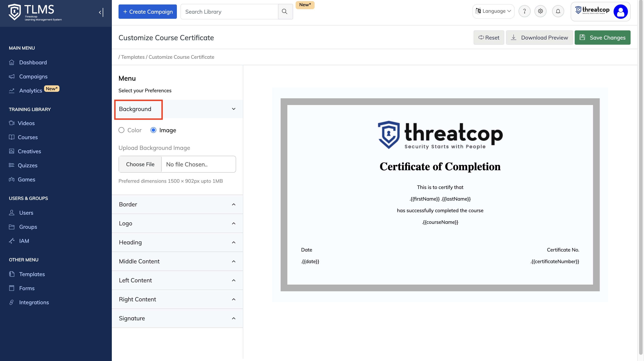Open settings with the gear icon
Screen dimensions: 644x361
point(540,11)
